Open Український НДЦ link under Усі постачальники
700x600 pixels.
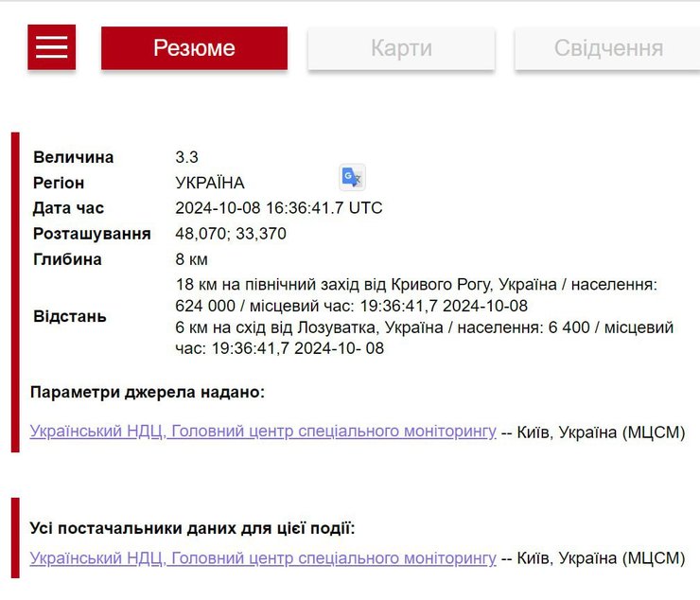[x=263, y=558]
